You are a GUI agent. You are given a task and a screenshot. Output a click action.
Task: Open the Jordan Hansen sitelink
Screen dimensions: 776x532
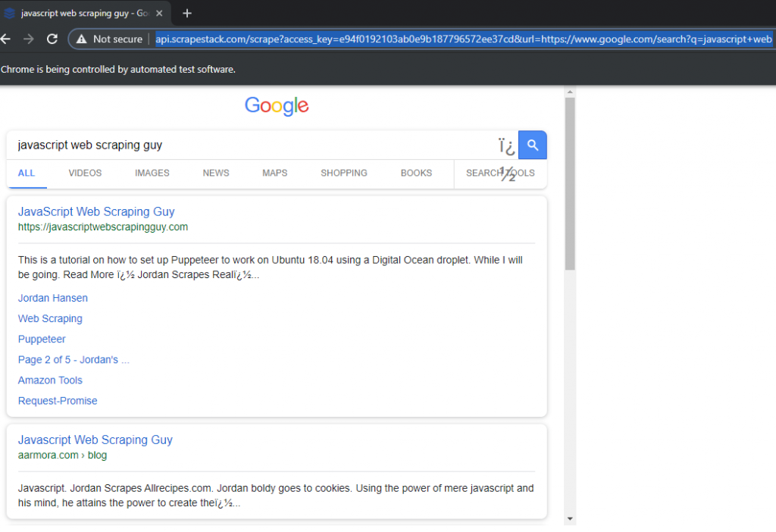tap(53, 298)
